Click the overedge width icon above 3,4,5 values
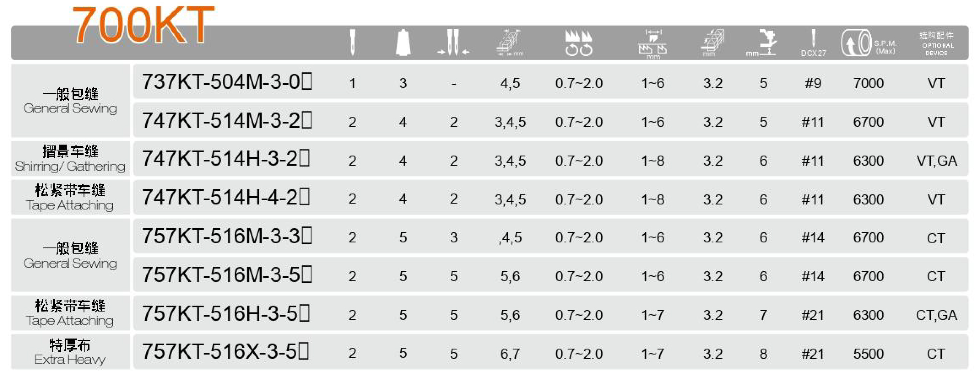Viewport: 980px width, 379px height. pos(510,43)
